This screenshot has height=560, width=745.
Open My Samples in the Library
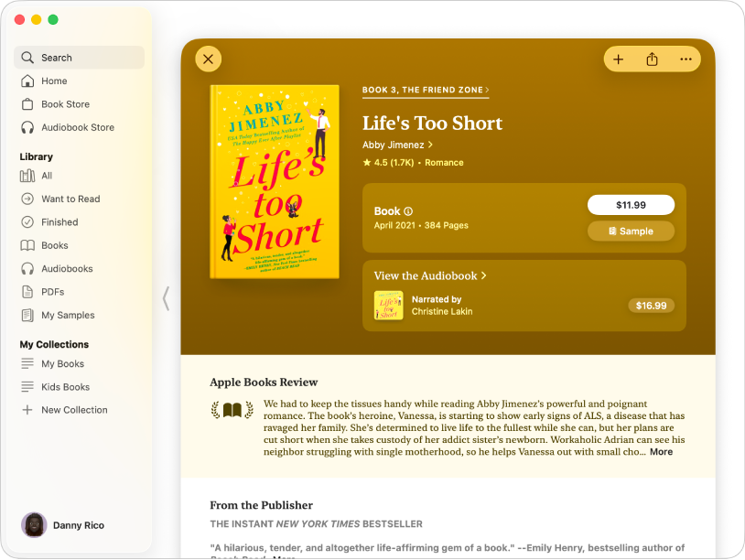(79, 316)
